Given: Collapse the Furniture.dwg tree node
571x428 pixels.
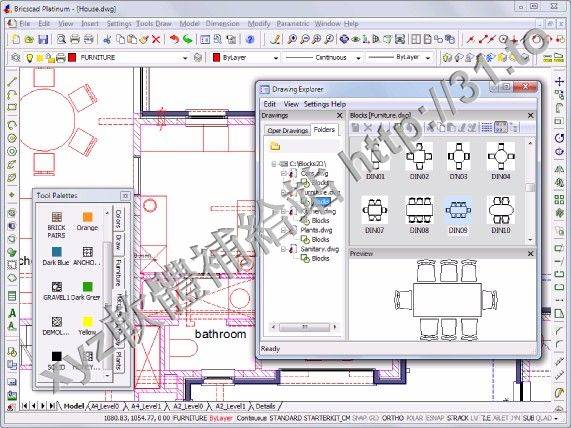Looking at the screenshot, I should [283, 192].
